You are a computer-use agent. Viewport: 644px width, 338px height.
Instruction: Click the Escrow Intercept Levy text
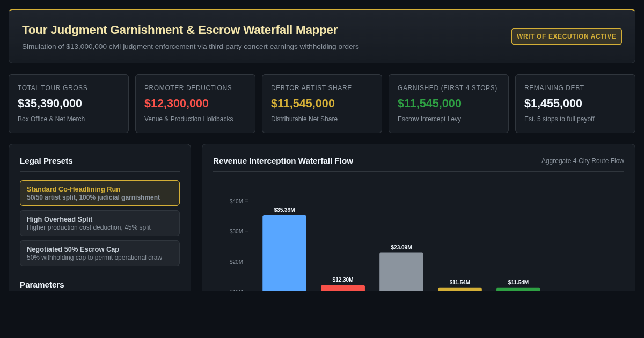coord(429,119)
